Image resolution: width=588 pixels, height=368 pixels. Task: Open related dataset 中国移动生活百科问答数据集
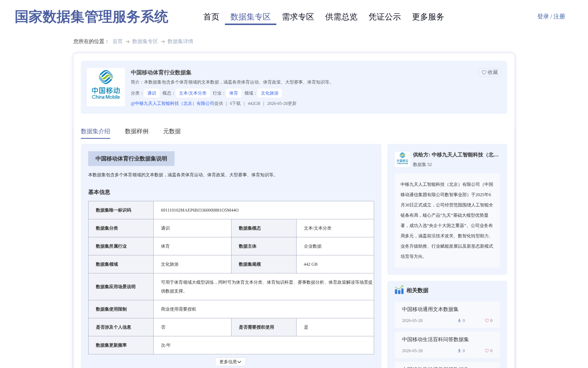pyautogui.click(x=435, y=340)
